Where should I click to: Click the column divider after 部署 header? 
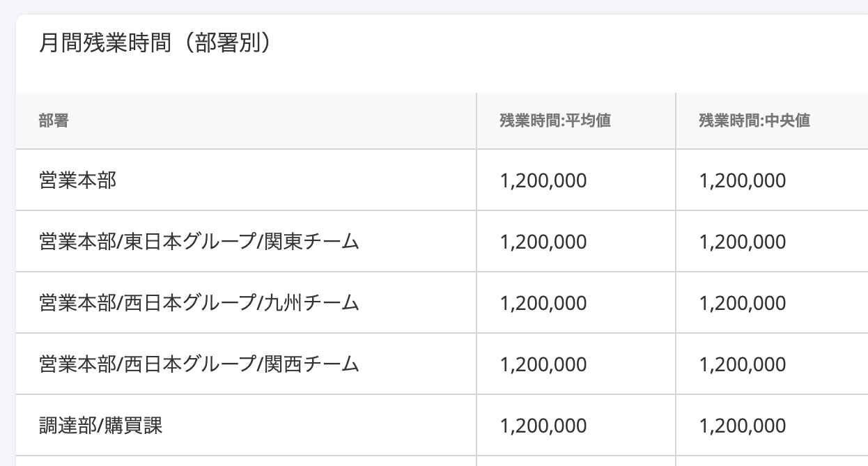click(476, 121)
